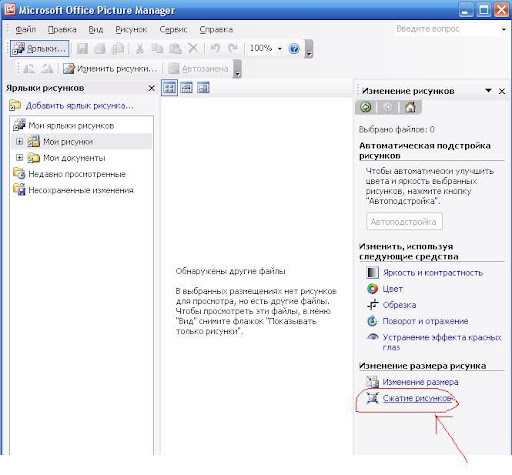Click the brightness gradient icon
Image resolution: width=512 pixels, height=475 pixels.
[x=372, y=273]
